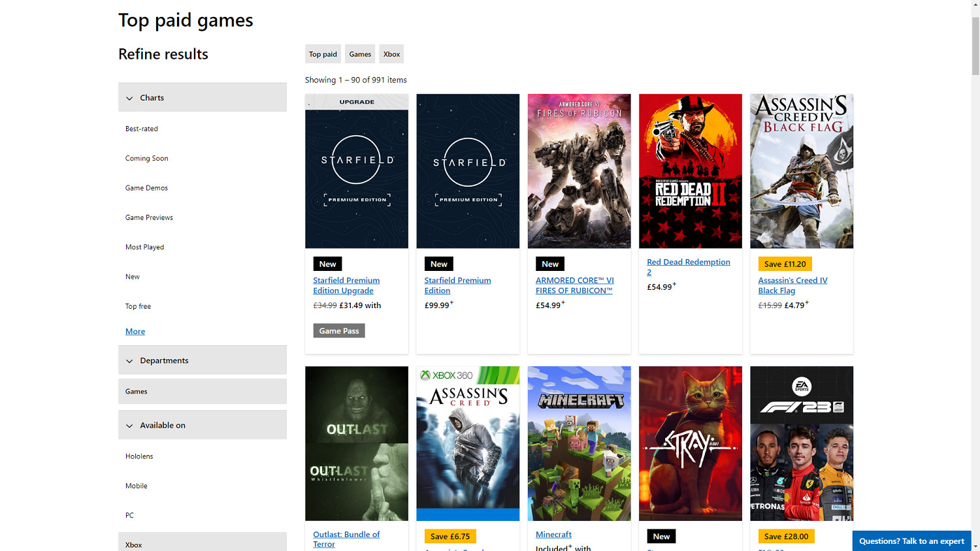Click the Game Pass badge on Starfield
Image resolution: width=980 pixels, height=551 pixels.
click(x=339, y=330)
